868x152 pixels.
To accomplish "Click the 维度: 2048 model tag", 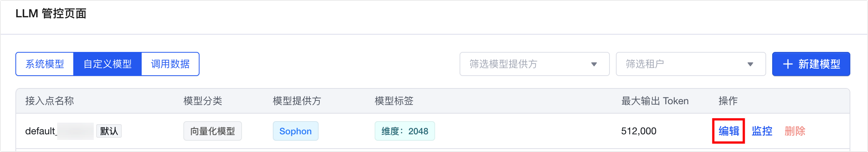I will 404,131.
